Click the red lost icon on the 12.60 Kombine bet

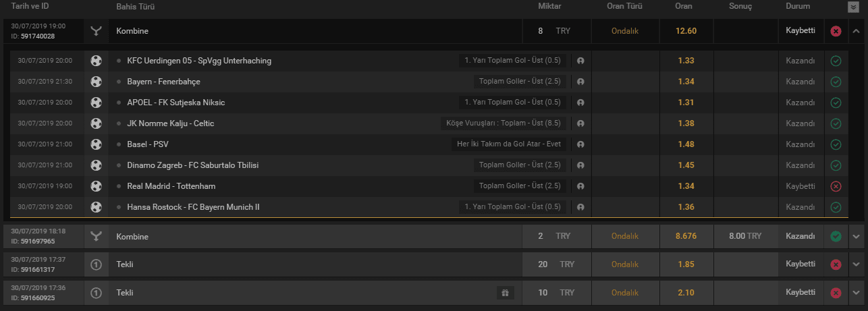click(x=836, y=31)
